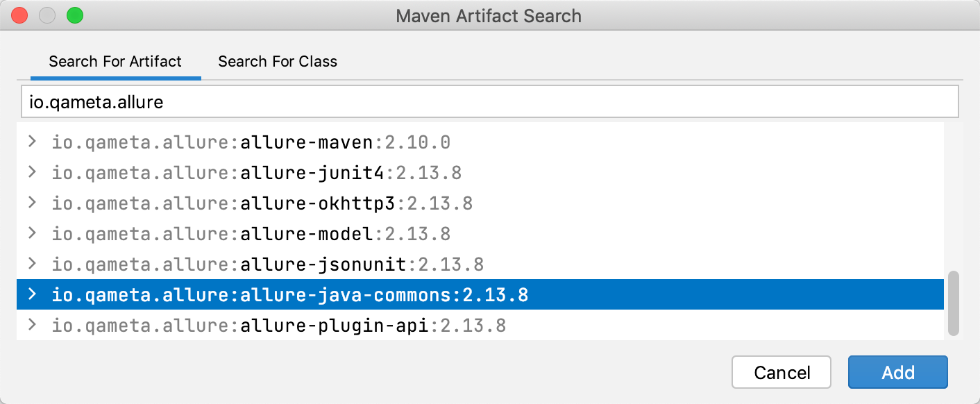Click the Cancel button
The image size is (980, 404).
[782, 372]
